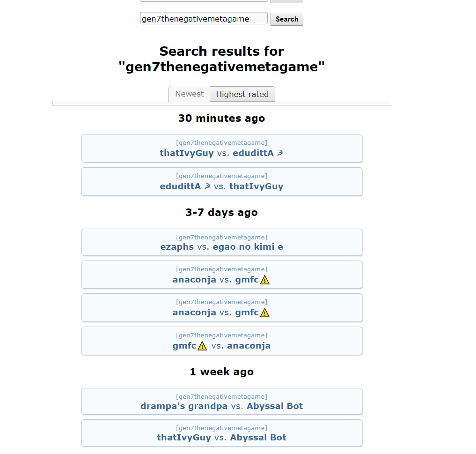The height and width of the screenshot is (454, 476).
Task: Click the warning icon in second anaconja vs. gmfc
Action: (265, 313)
